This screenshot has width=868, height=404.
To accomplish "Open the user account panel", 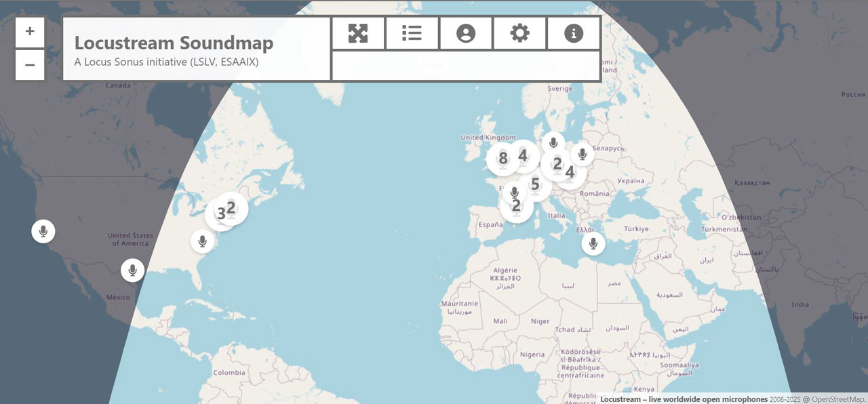I will click(466, 33).
